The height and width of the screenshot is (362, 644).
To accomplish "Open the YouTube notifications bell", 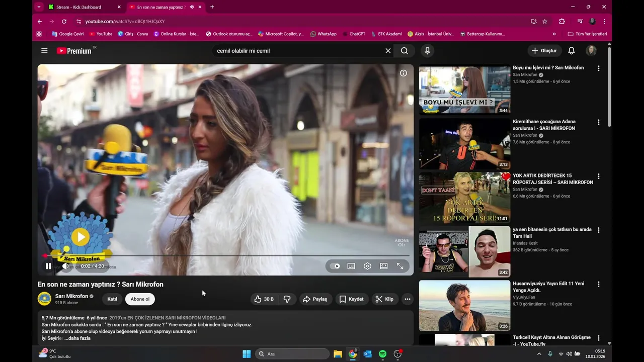I will (x=572, y=51).
